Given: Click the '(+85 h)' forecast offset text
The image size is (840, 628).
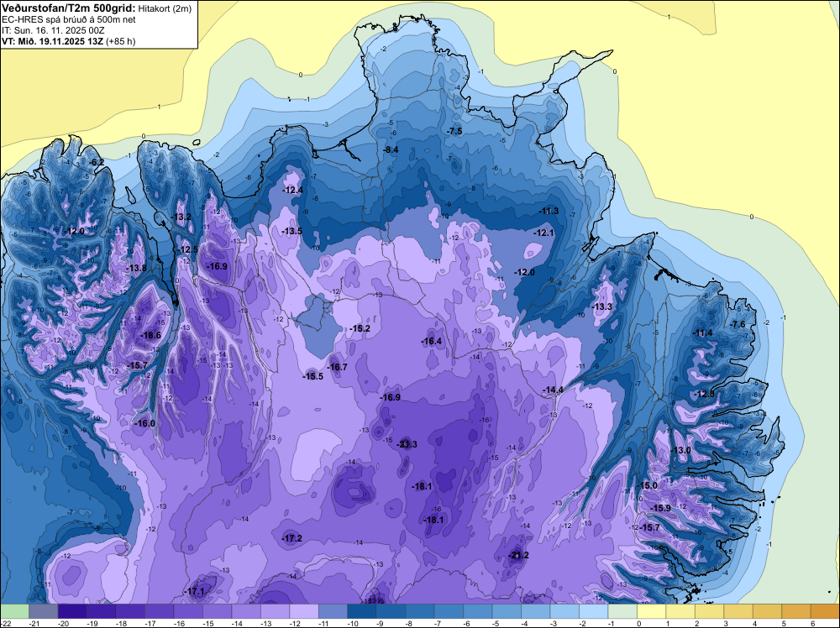Looking at the screenshot, I should [120, 41].
